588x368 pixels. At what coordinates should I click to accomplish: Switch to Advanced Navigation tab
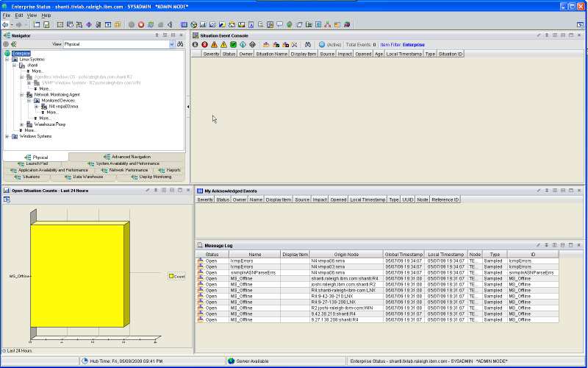(127, 157)
